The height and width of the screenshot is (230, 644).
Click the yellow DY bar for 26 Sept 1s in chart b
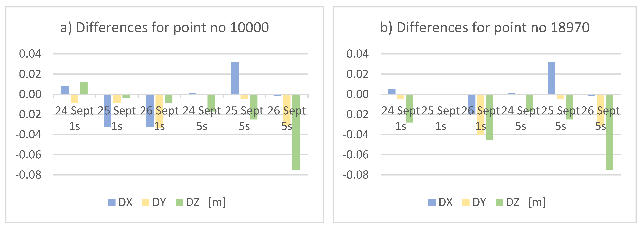(481, 115)
